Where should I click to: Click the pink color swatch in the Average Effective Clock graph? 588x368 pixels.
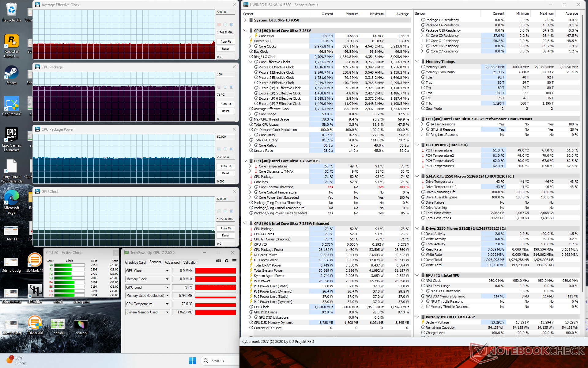click(x=219, y=25)
